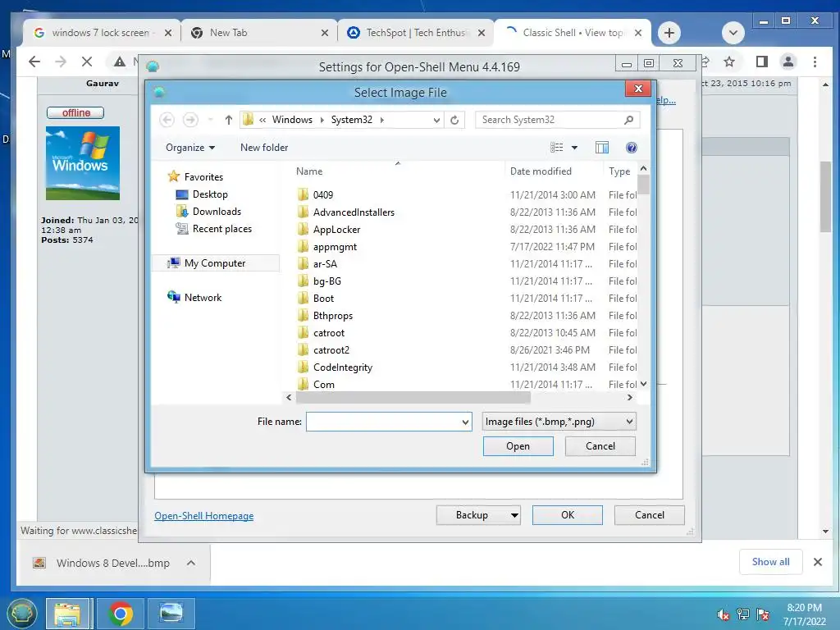Click the Chrome page vertical scrollbar thumb
The height and width of the screenshot is (630, 840).
click(x=825, y=197)
